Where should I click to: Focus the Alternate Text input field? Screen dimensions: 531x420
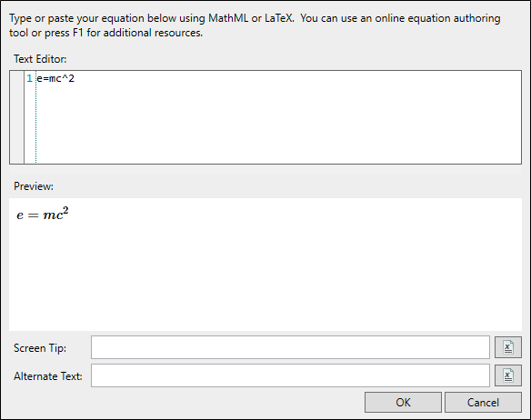click(x=290, y=375)
